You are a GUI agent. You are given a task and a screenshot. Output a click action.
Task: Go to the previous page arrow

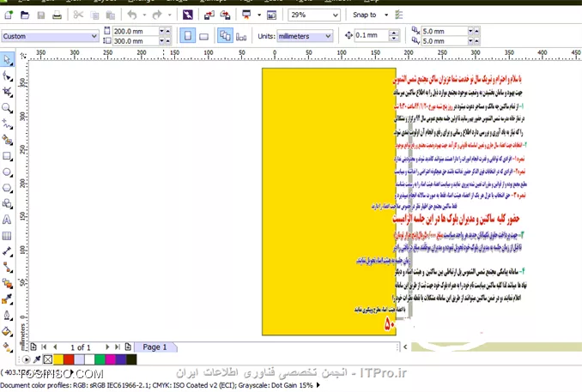click(55, 347)
